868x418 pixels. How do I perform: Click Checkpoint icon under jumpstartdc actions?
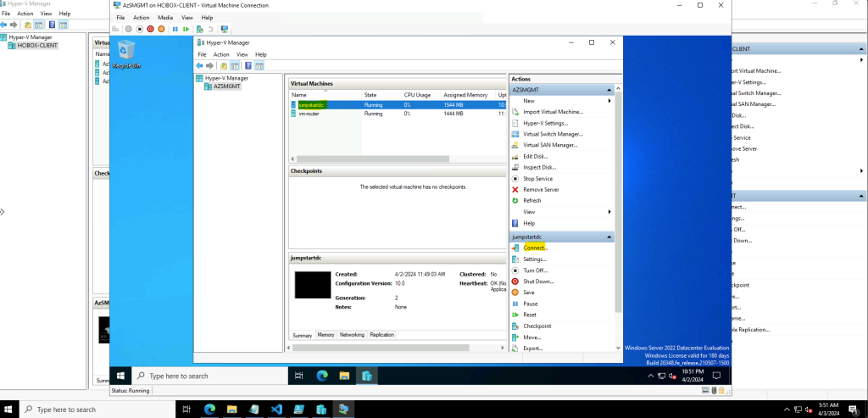(515, 326)
